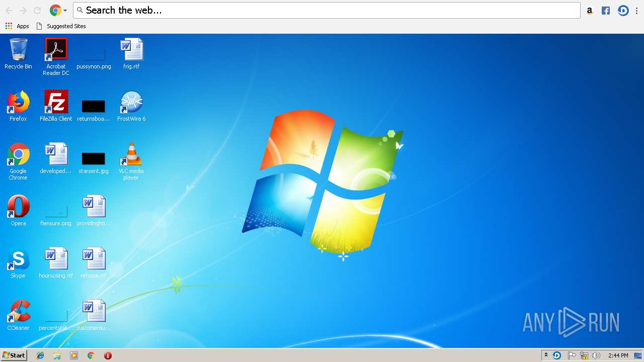Open the volume speaker tray icon
644x362 pixels.
click(x=596, y=355)
